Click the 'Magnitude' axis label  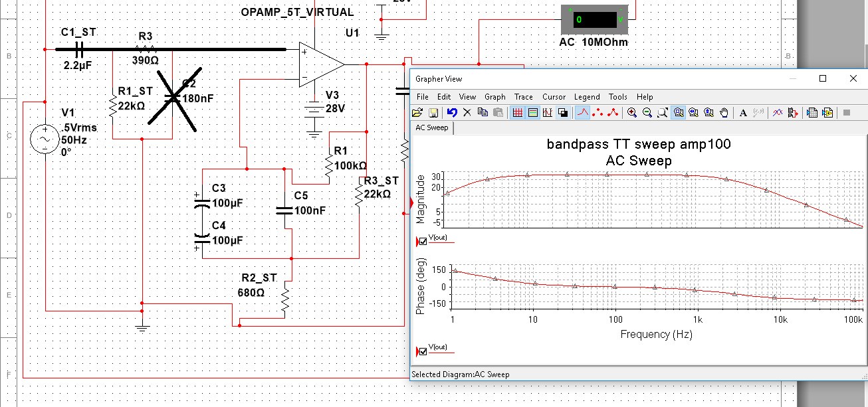[420, 199]
